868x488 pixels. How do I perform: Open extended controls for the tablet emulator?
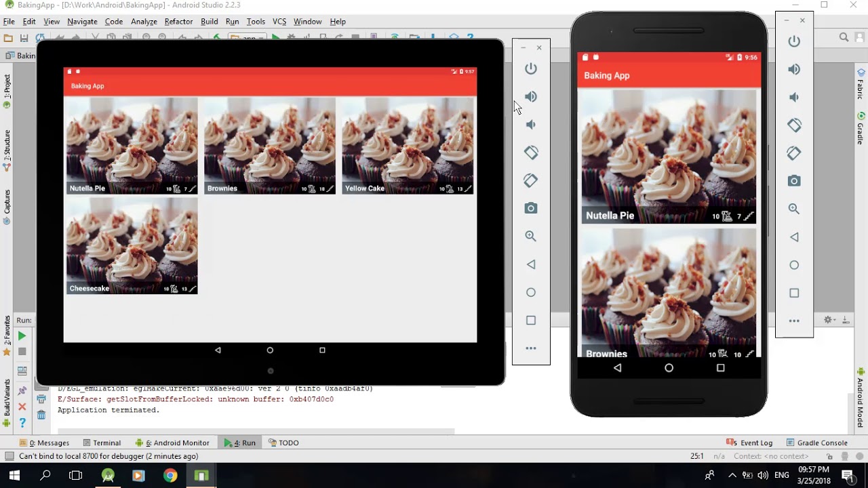pos(531,348)
